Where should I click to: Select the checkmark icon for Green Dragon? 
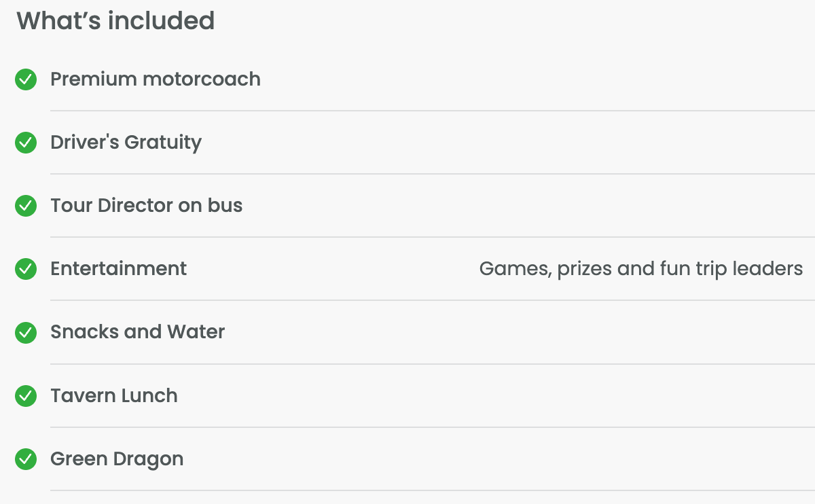(x=26, y=459)
